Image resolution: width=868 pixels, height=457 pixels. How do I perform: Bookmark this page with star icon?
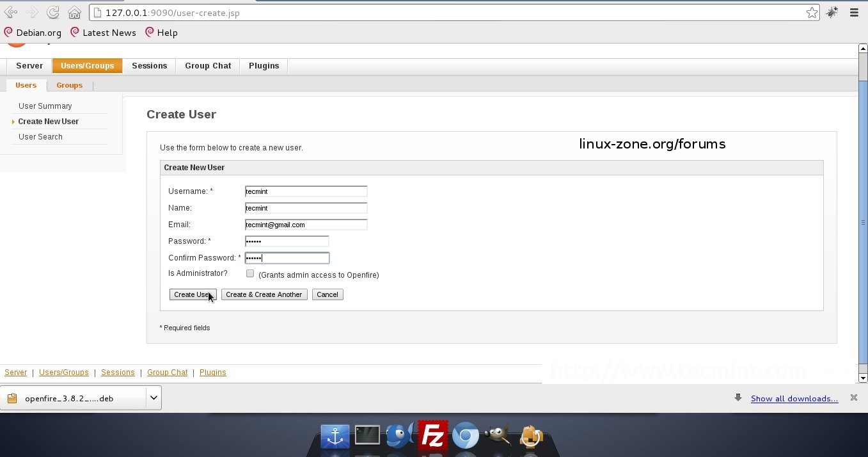point(812,12)
